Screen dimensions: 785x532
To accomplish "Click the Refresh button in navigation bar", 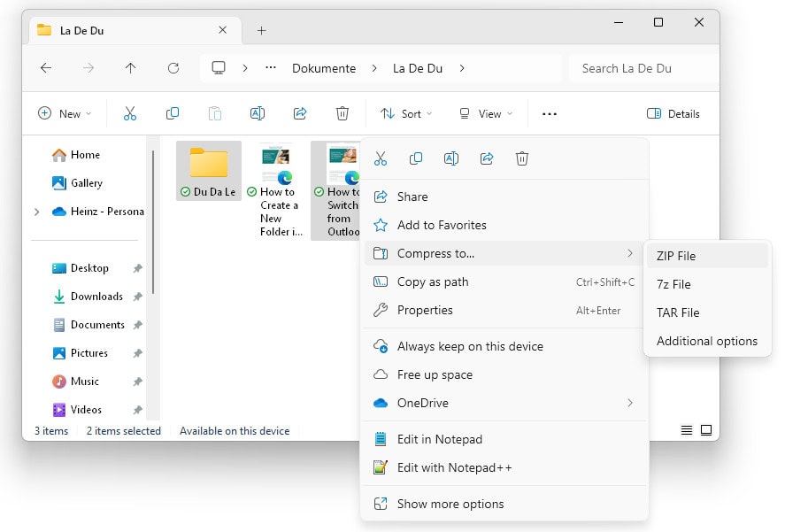I will point(173,68).
